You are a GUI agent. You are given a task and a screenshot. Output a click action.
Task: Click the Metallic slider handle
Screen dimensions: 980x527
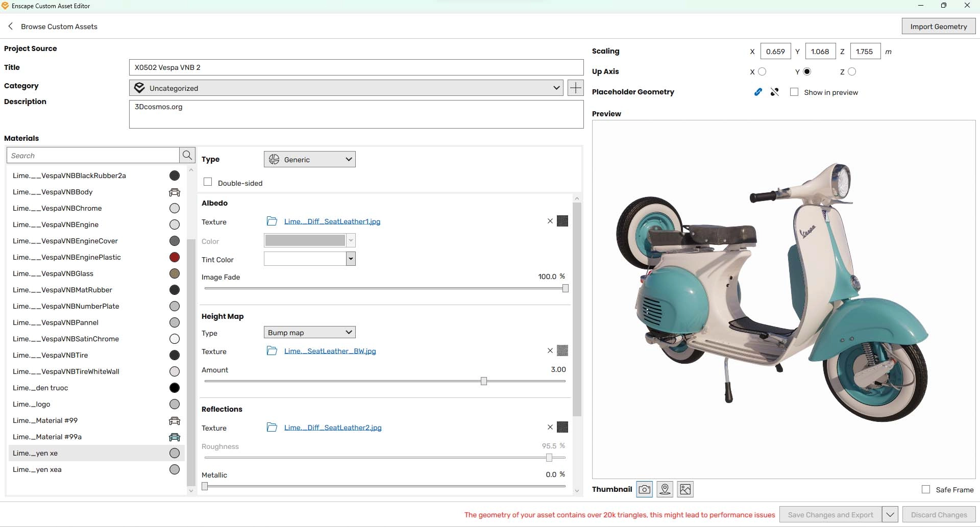[x=205, y=487]
